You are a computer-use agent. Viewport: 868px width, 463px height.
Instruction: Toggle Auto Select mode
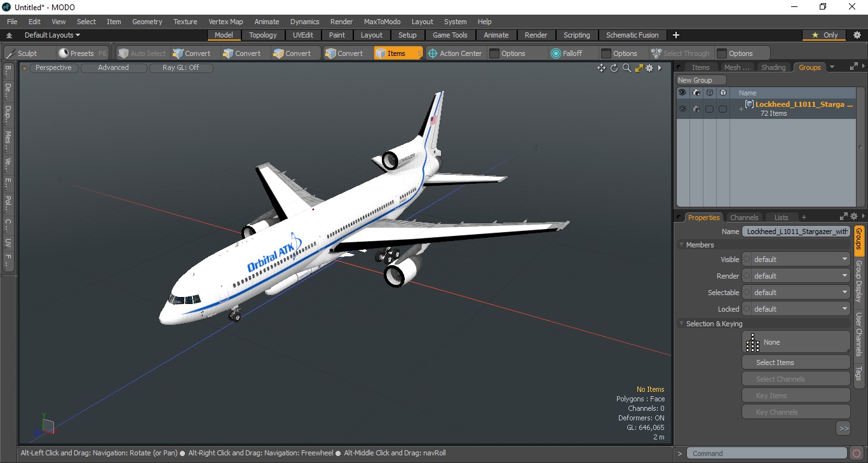(x=142, y=53)
